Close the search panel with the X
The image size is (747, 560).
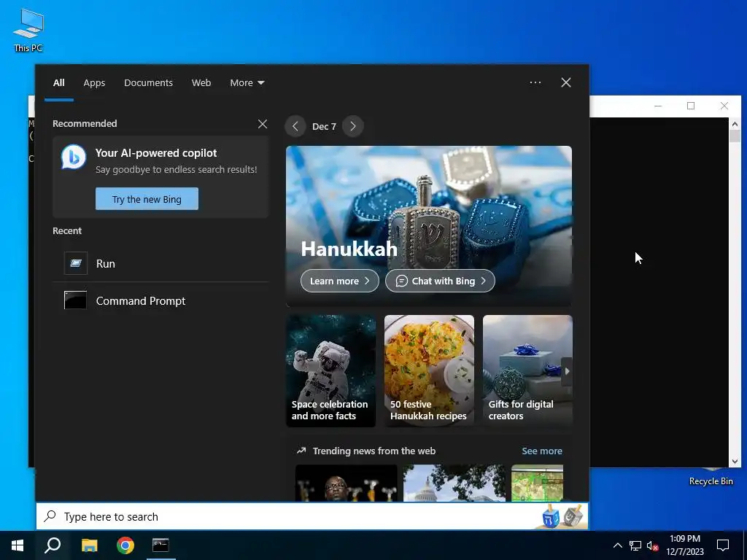[x=566, y=82]
